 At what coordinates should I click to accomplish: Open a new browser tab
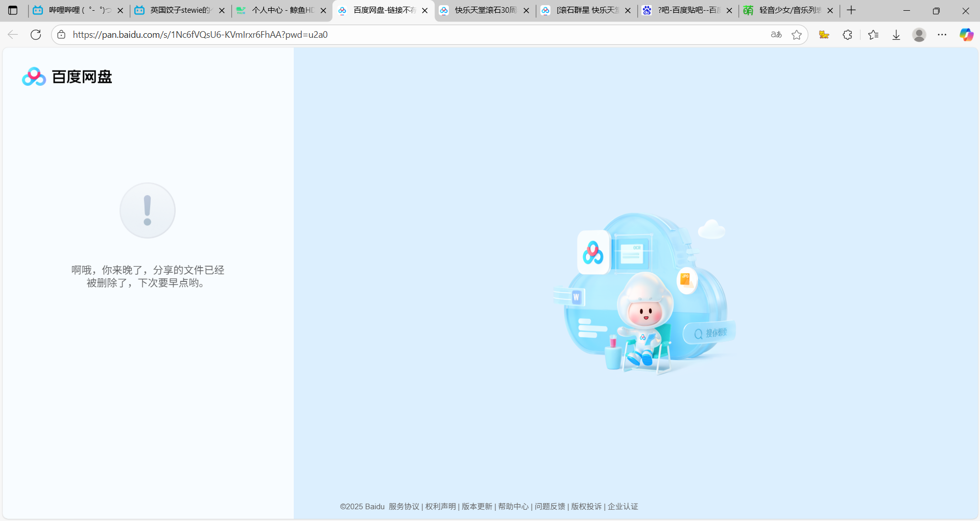pos(851,10)
